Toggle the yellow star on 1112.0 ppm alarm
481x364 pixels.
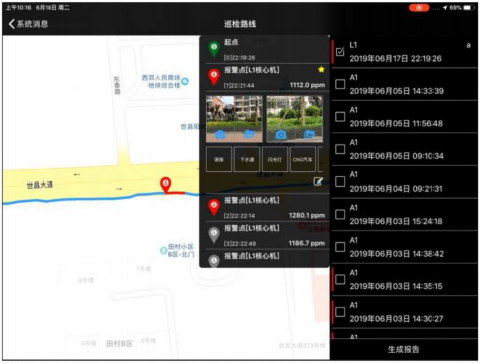point(321,69)
